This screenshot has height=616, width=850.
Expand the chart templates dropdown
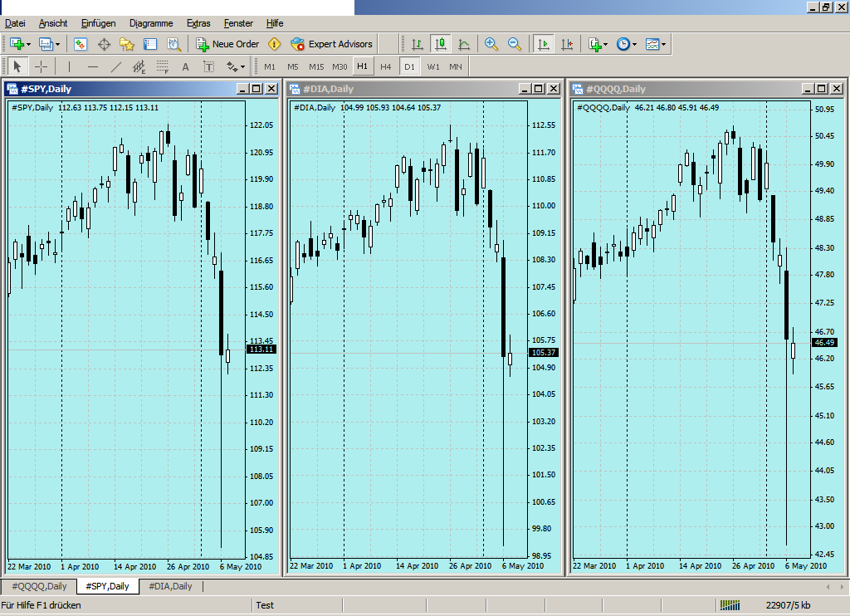click(663, 44)
